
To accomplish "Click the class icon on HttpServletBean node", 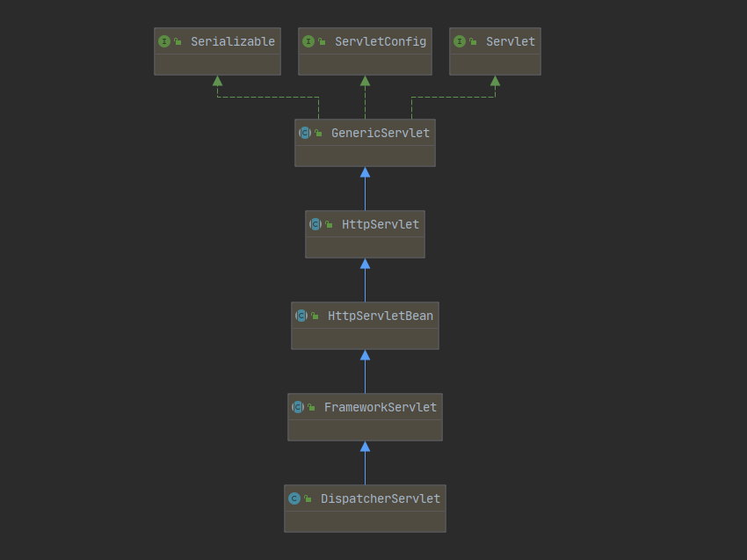I will 301,316.
